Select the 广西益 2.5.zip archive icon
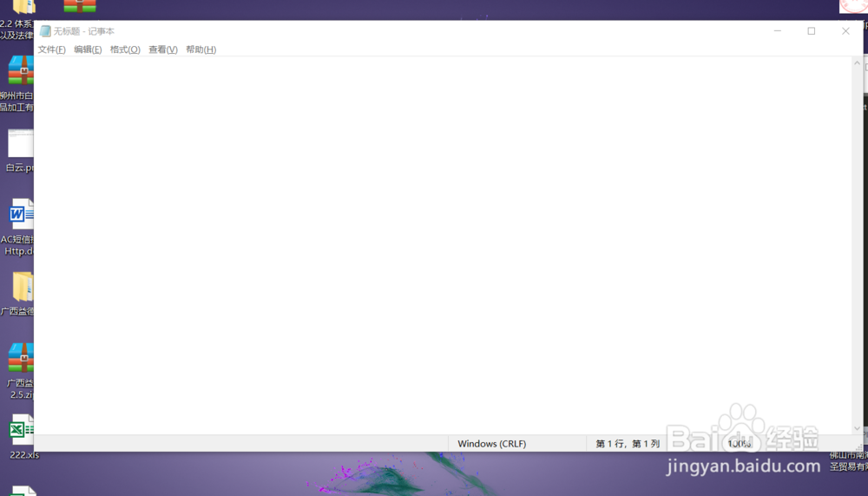Image resolution: width=868 pixels, height=496 pixels. tap(21, 370)
